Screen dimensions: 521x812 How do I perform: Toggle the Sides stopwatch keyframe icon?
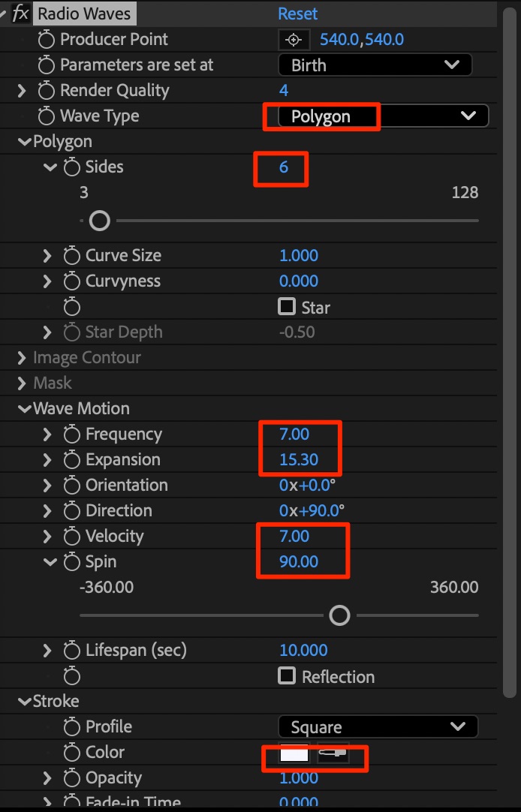72,167
